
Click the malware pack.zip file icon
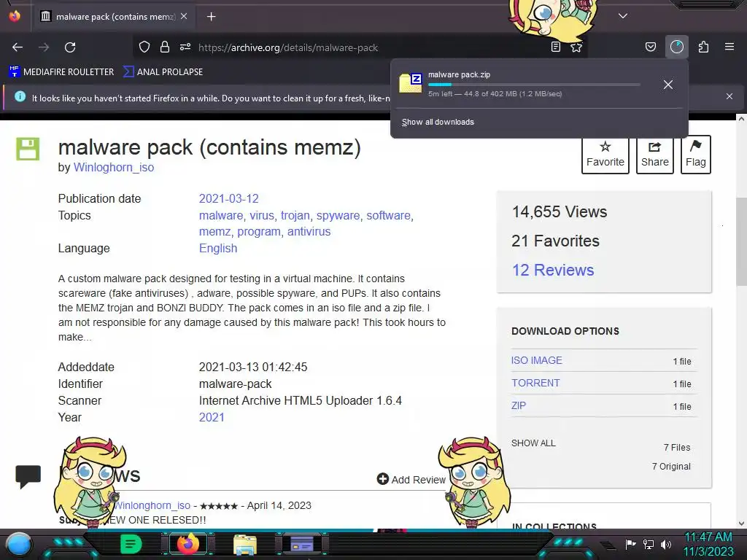tap(411, 83)
